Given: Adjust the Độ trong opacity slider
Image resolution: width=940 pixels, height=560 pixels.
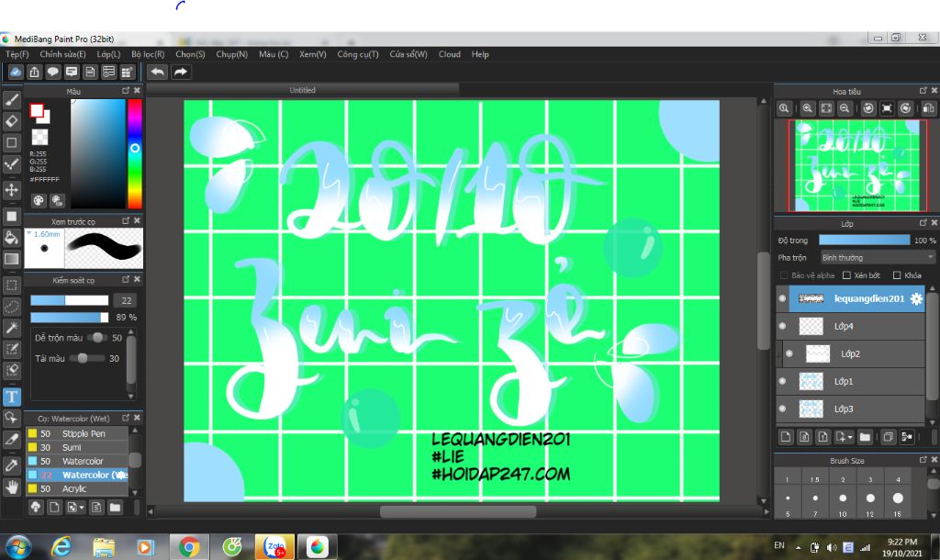Looking at the screenshot, I should point(864,241).
